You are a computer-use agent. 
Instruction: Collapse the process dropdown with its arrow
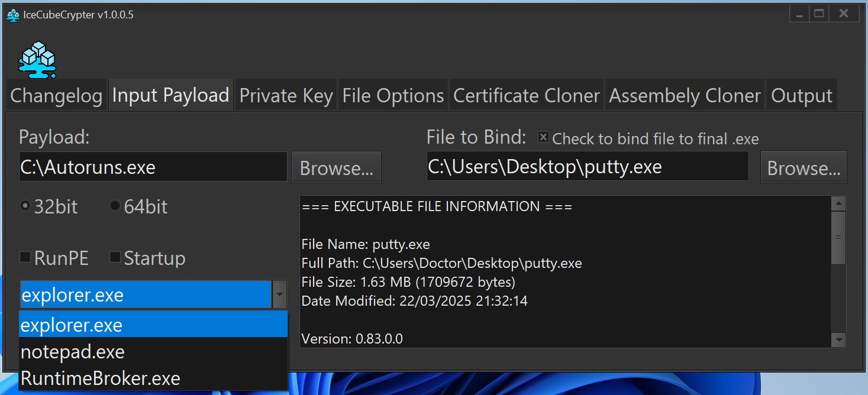(280, 294)
